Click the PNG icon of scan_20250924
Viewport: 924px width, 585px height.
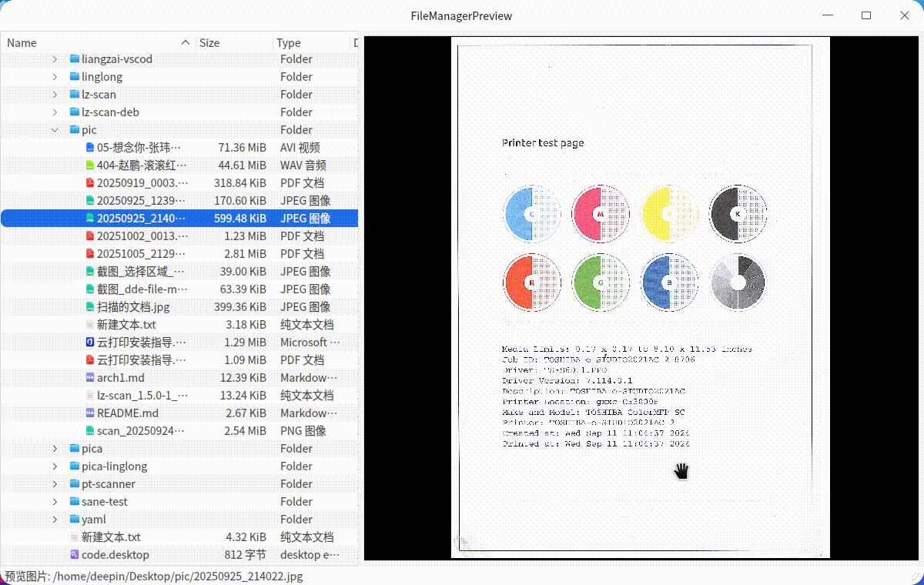(90, 431)
